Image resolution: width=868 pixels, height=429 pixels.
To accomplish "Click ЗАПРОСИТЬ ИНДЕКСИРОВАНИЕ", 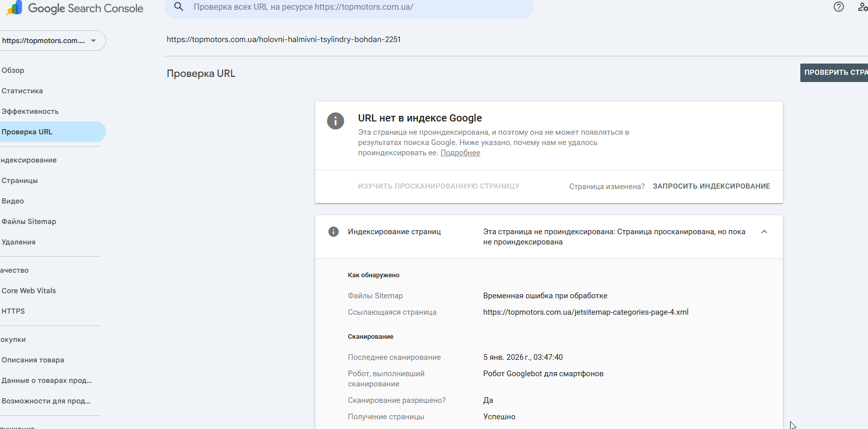I will [x=711, y=186].
